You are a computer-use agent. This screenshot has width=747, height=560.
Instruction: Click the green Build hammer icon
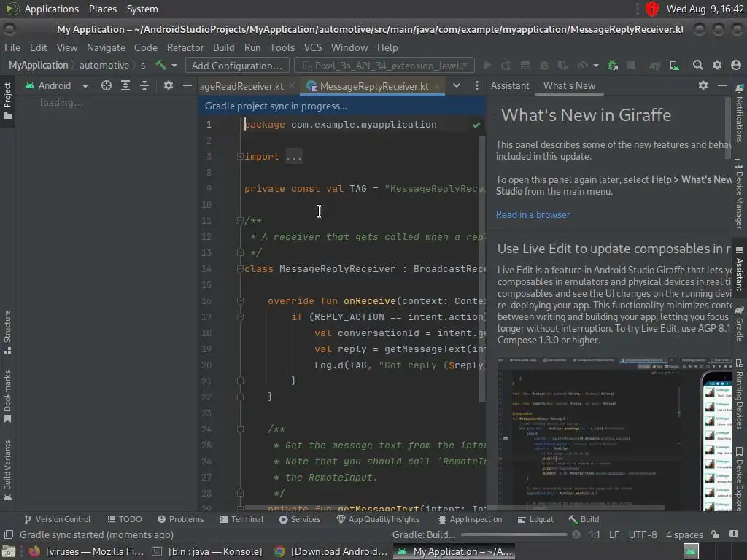(160, 65)
